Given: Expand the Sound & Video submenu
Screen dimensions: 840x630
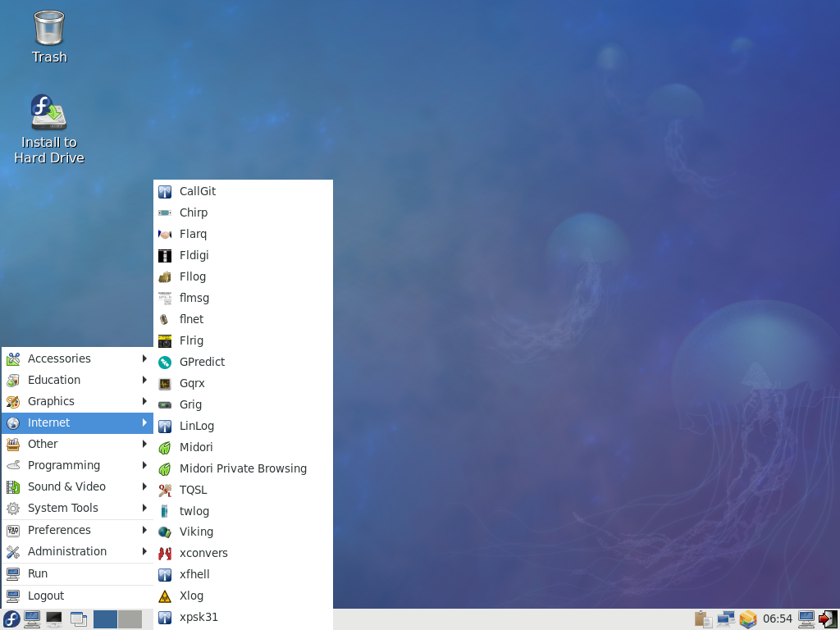Looking at the screenshot, I should coord(78,487).
